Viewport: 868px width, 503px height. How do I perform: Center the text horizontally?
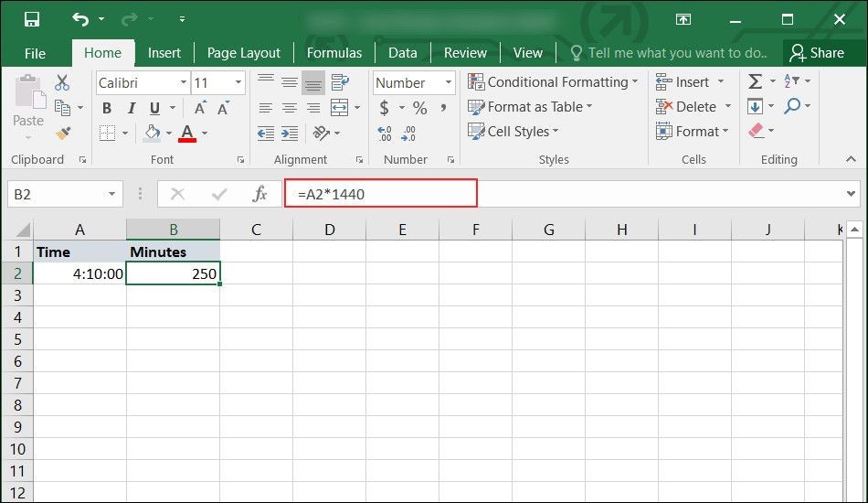tap(290, 108)
